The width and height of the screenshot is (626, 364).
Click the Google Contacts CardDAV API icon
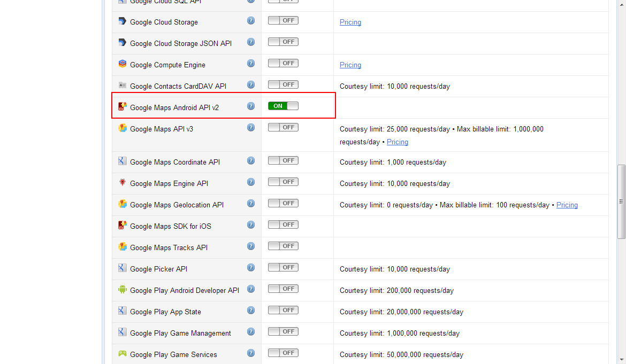click(122, 86)
